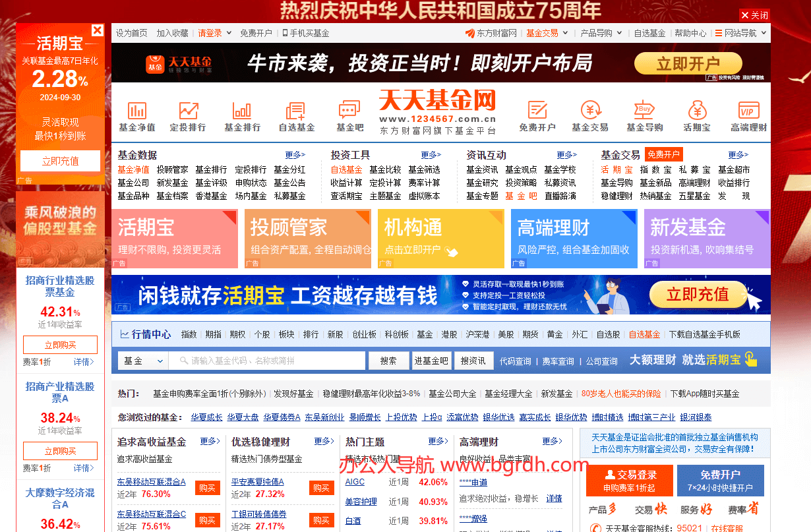This screenshot has width=811, height=532.
Task: Click the 搜索 button
Action: (x=388, y=361)
